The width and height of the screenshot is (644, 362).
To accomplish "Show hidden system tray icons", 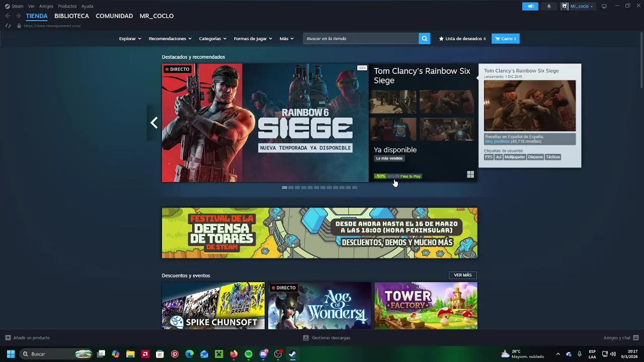I will tap(557, 354).
